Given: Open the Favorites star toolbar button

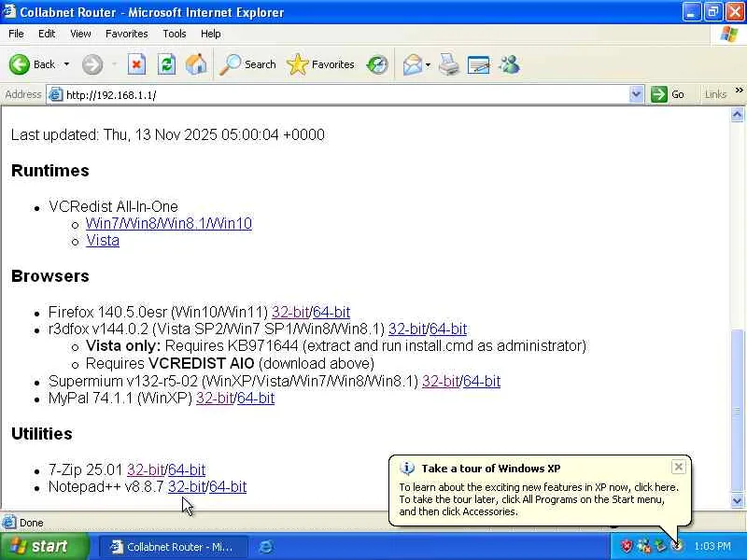Looking at the screenshot, I should (x=320, y=64).
